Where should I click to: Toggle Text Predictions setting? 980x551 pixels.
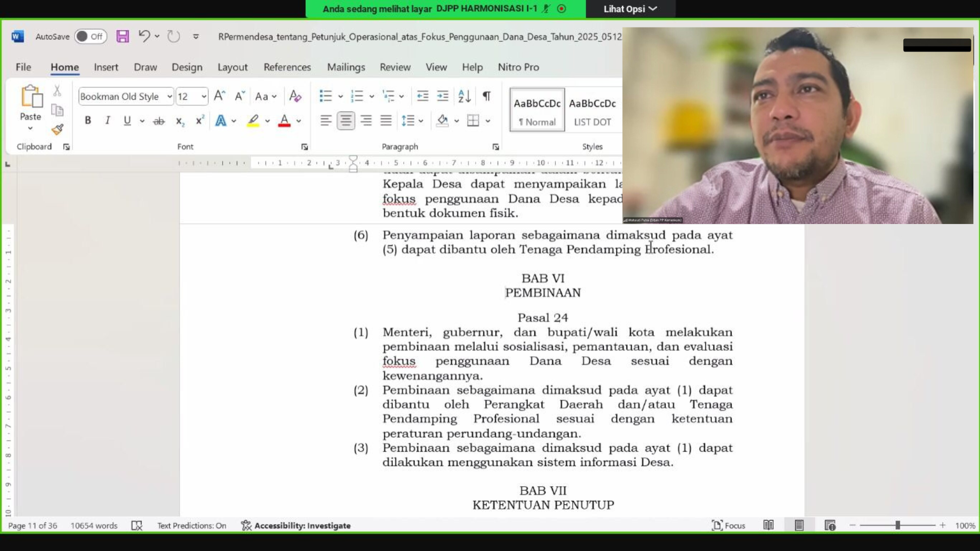point(191,525)
